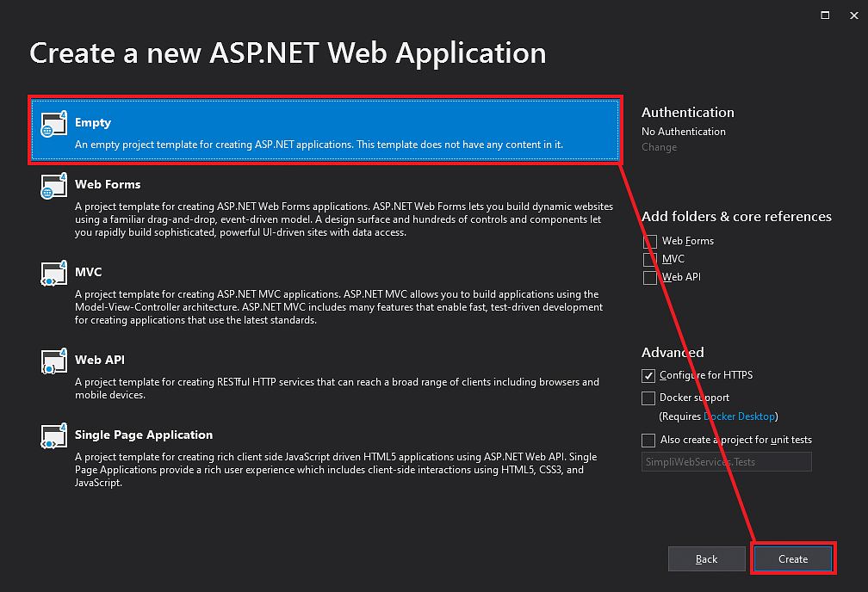The image size is (868, 592).
Task: Close the new project dialog
Action: pos(853,15)
